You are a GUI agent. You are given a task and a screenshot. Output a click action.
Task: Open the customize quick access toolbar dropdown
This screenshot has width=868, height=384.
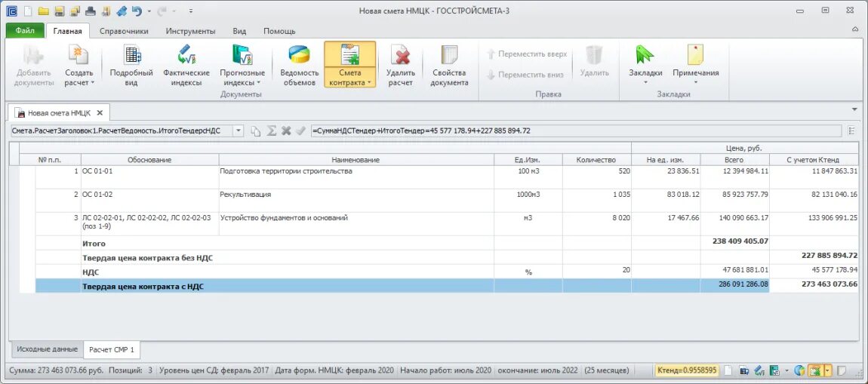(x=190, y=11)
